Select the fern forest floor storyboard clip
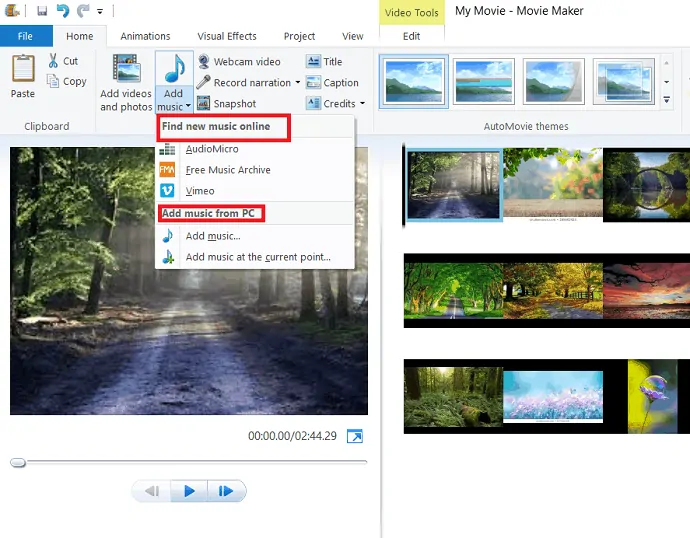The image size is (690, 538). [454, 396]
